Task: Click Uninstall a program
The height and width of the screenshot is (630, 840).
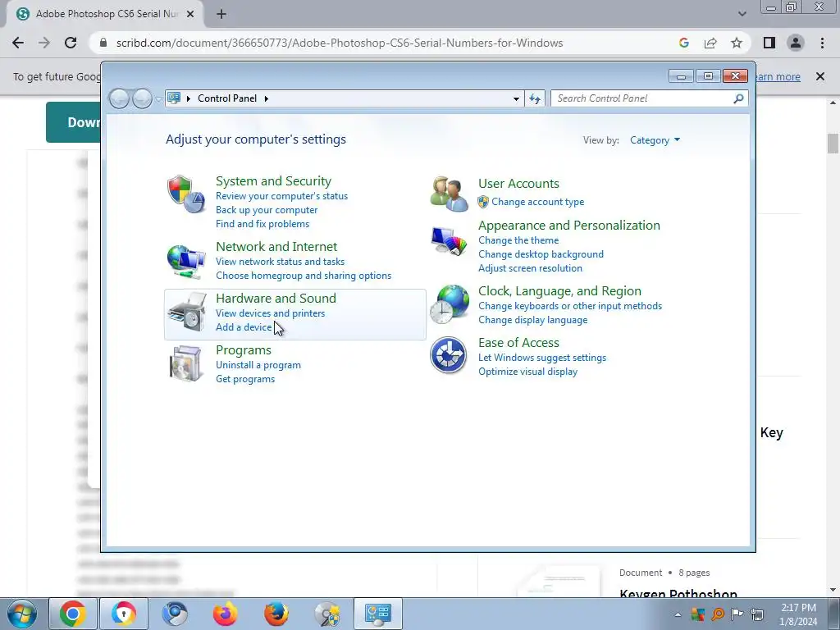Action: 258,365
